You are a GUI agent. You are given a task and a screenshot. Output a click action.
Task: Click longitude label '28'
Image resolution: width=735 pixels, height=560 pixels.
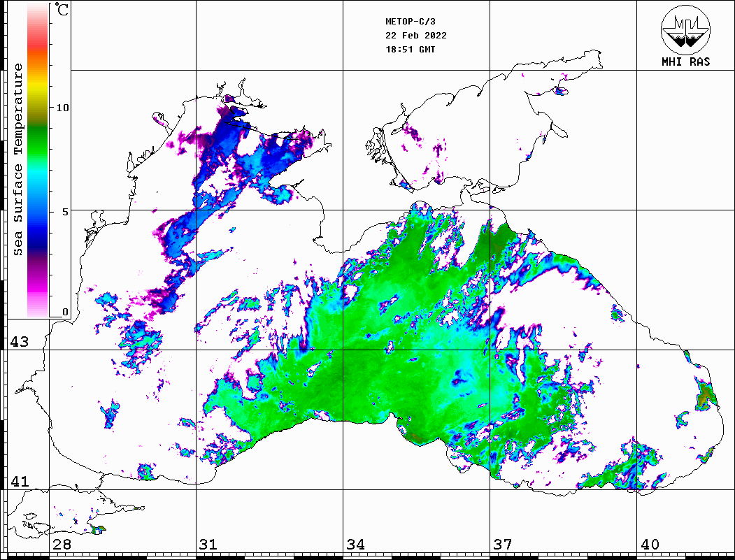62,545
